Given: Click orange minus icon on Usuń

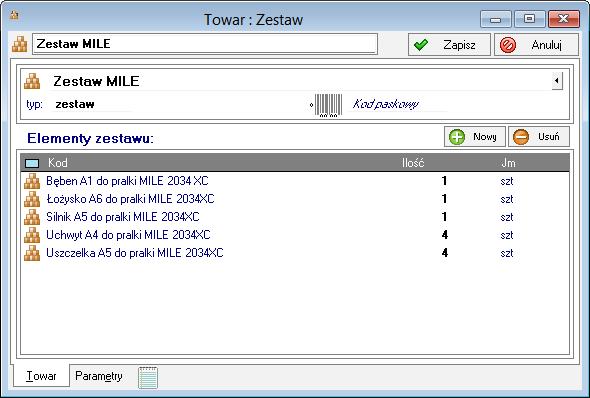Looking at the screenshot, I should click(521, 137).
